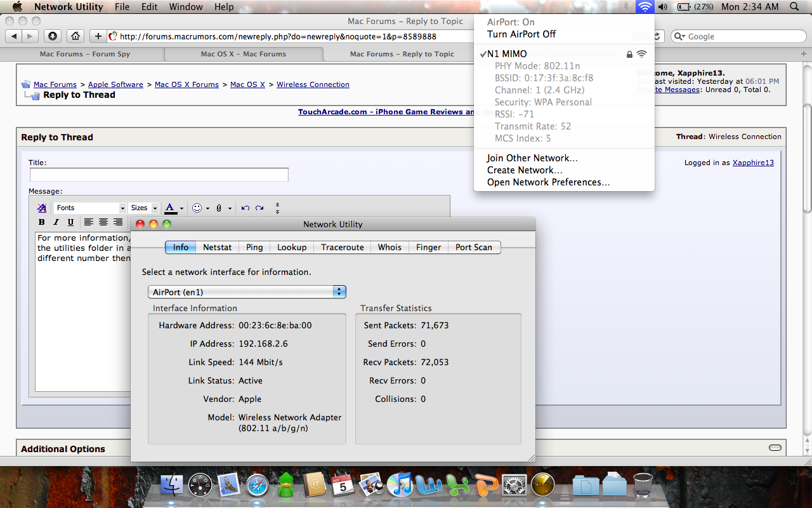The height and width of the screenshot is (508, 812).
Task: Open the Traceroute tab
Action: pos(342,247)
